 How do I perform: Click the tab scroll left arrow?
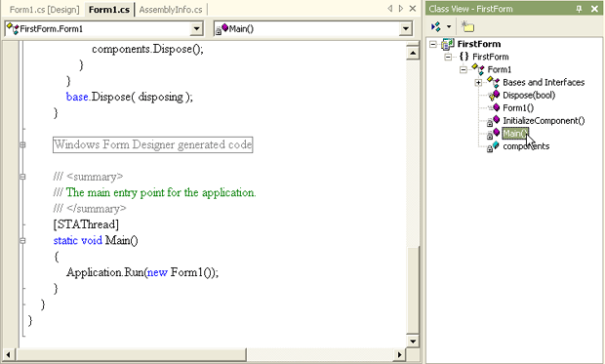point(390,9)
